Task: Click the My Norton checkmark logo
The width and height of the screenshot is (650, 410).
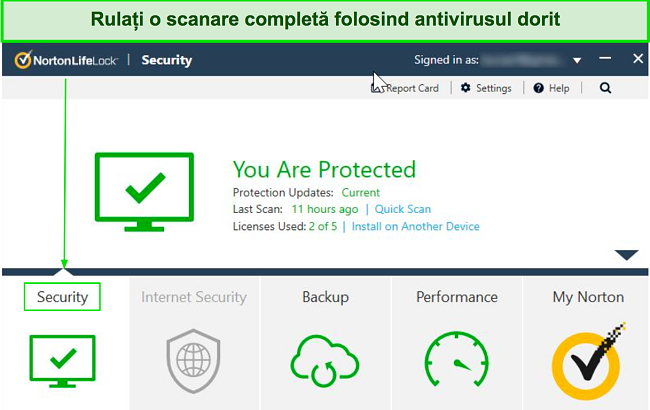Action: click(x=588, y=357)
